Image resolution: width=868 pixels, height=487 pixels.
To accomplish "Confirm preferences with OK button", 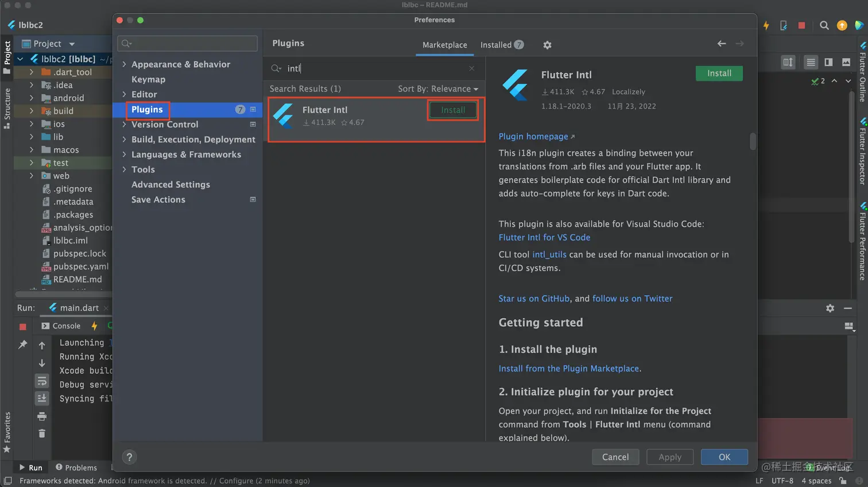I will pyautogui.click(x=724, y=457).
